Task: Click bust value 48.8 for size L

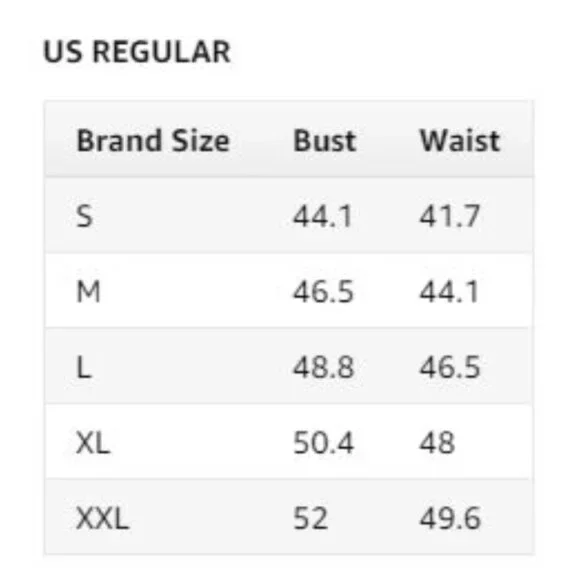Action: (324, 367)
